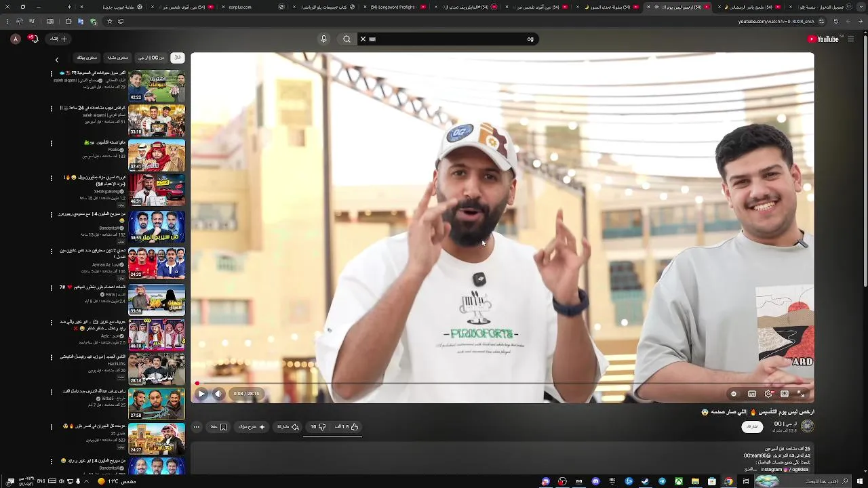Open options menu for the 42:22 video
This screenshot has width=868, height=488.
(51, 73)
